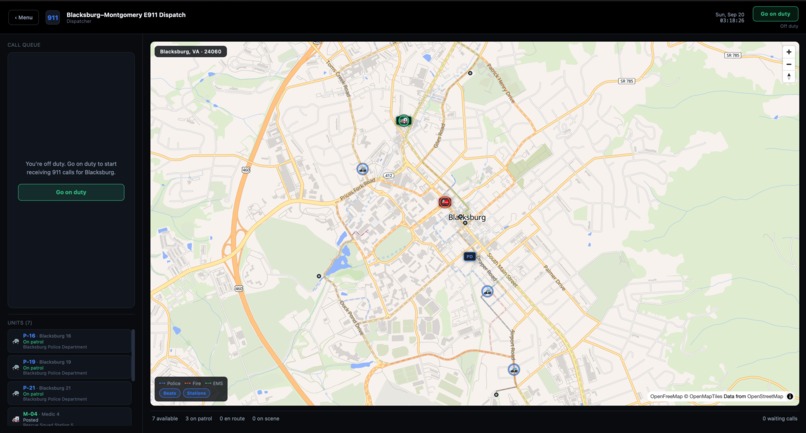Click the 911 logo badge in header
Image resolution: width=806 pixels, height=433 pixels.
52,17
